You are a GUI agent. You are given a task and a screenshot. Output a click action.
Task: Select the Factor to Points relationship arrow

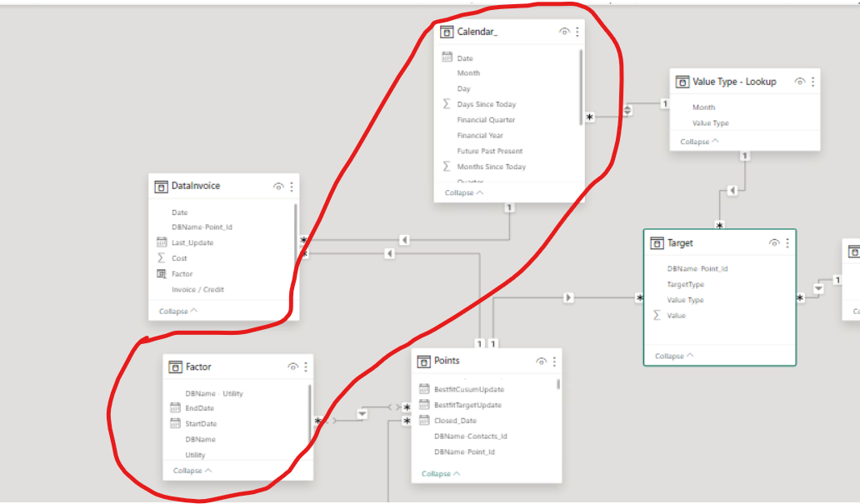tap(362, 414)
